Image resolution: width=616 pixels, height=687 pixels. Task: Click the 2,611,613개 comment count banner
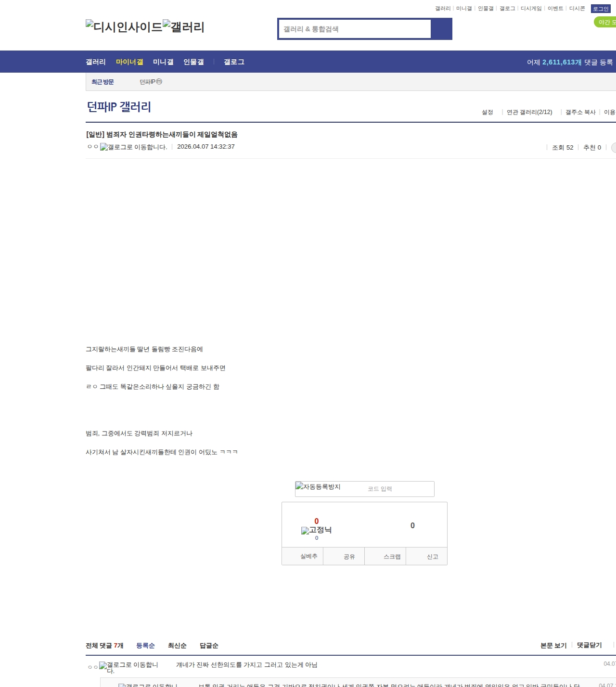click(x=562, y=62)
